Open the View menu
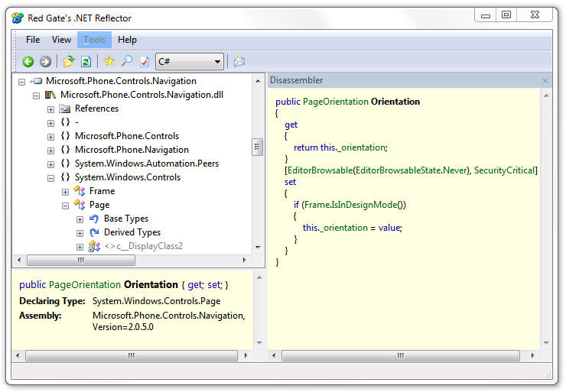This screenshot has height=392, width=566. [x=61, y=40]
